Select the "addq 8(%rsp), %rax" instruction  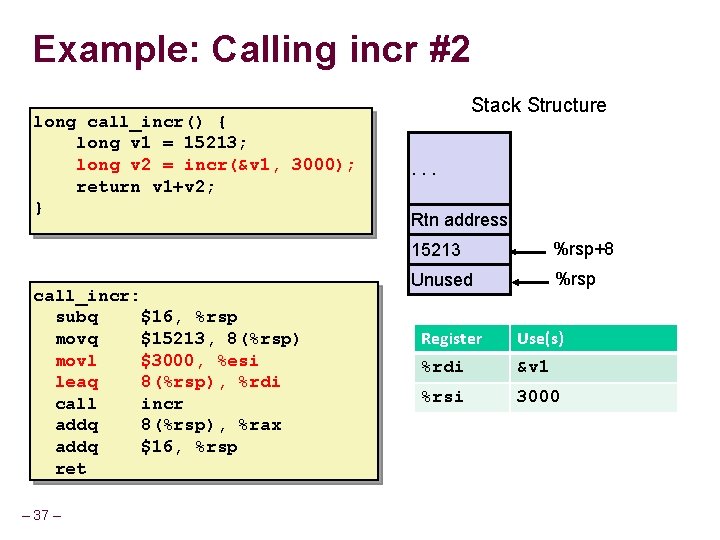click(x=168, y=425)
